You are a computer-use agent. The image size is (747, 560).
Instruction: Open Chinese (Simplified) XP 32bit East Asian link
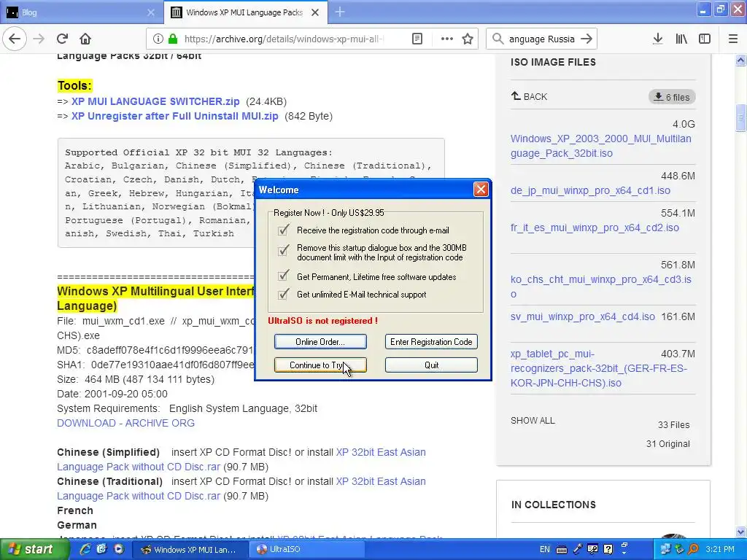tap(241, 459)
